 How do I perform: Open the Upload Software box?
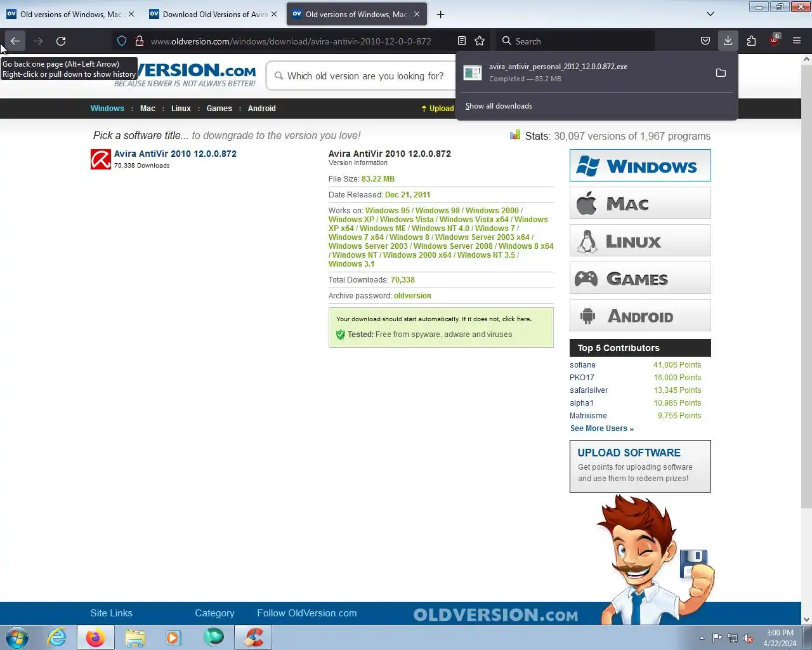click(x=640, y=466)
